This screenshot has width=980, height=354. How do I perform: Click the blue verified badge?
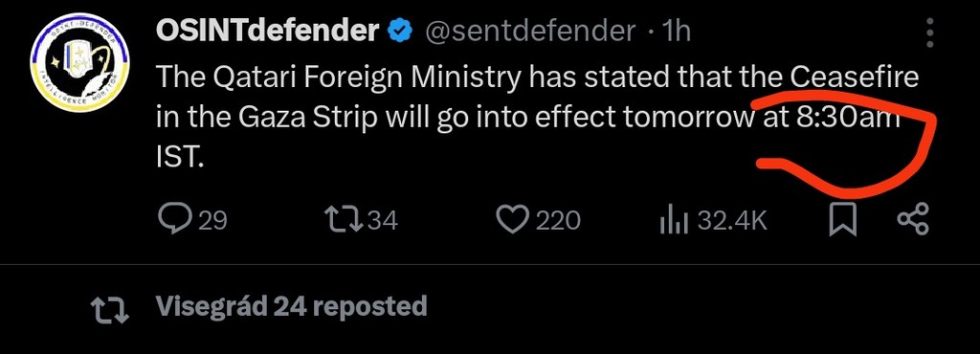(x=399, y=32)
